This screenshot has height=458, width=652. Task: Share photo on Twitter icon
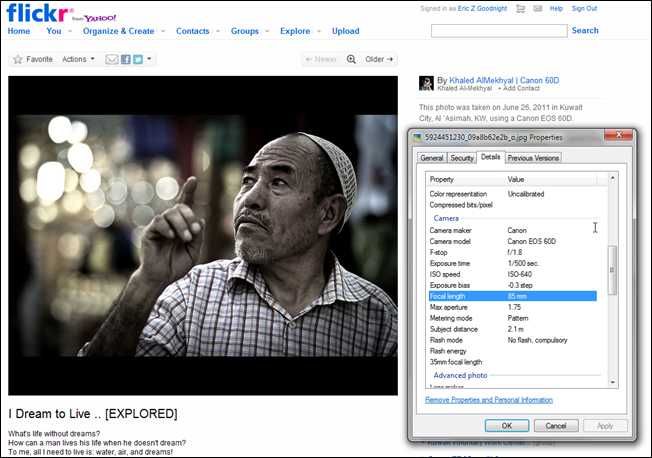[138, 59]
